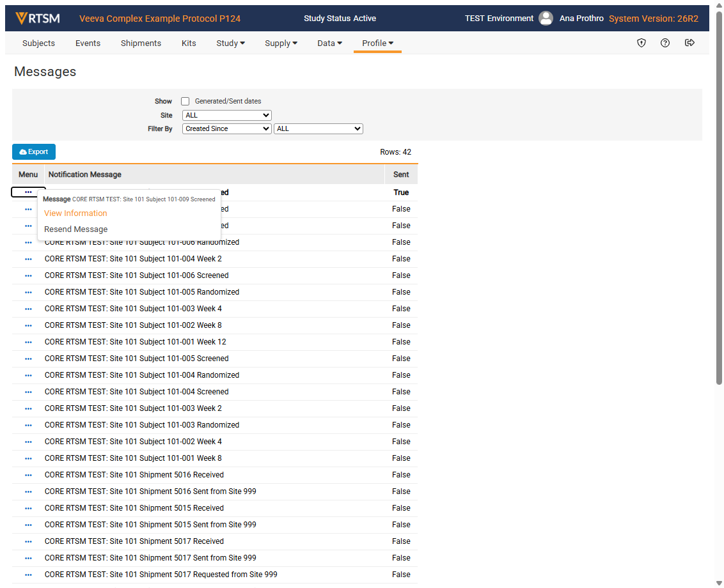This screenshot has width=724, height=588.
Task: Choose Resend Message in the popup menu
Action: 75,229
